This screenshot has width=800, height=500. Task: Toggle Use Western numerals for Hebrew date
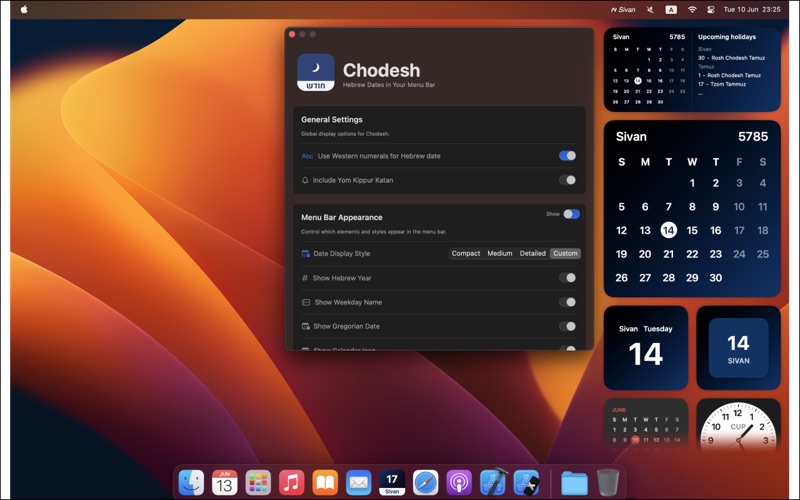(567, 156)
